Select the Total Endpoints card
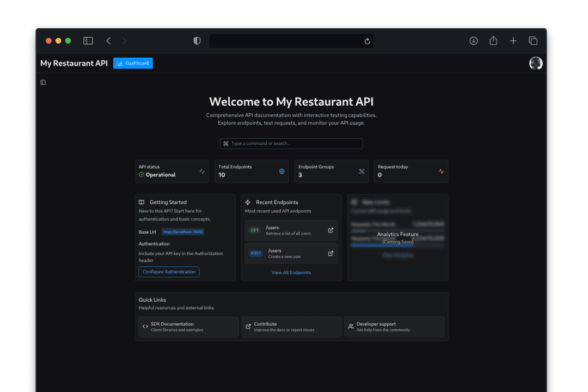The height and width of the screenshot is (392, 588). coord(252,171)
